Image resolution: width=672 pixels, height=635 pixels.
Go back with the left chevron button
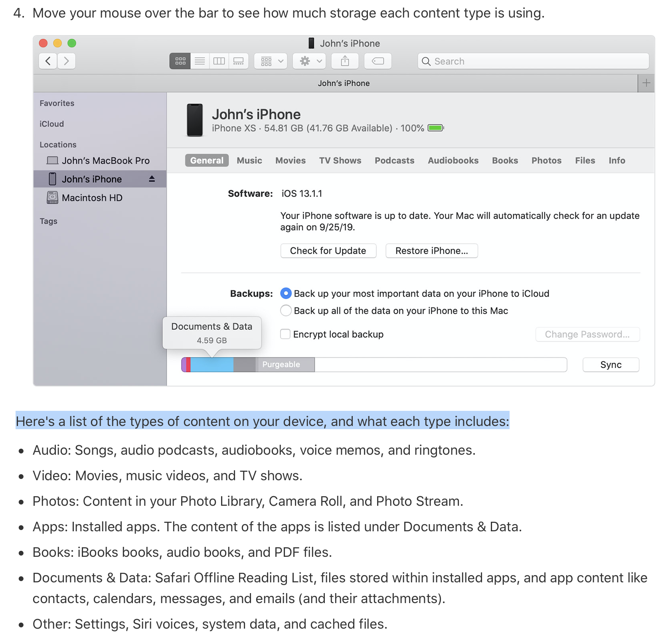tap(48, 61)
